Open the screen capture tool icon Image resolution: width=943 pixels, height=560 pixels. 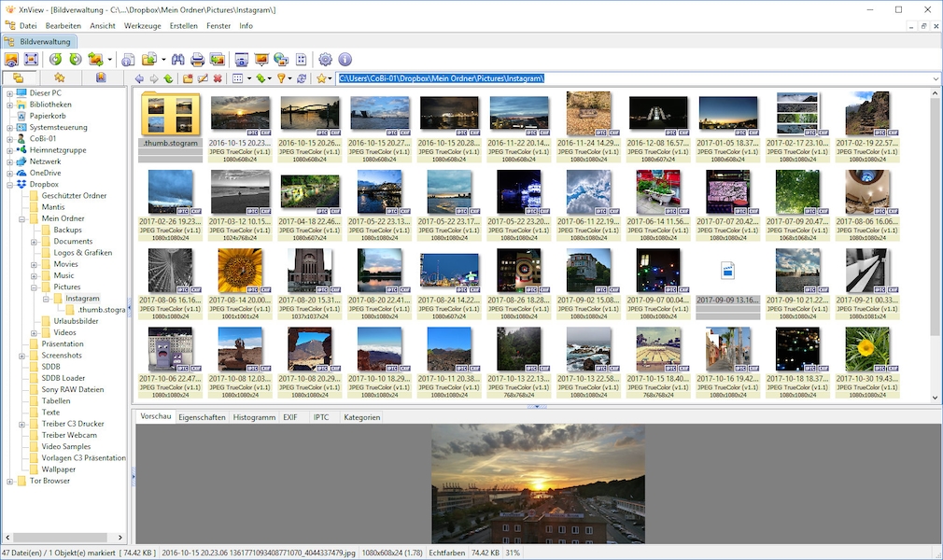tap(241, 60)
